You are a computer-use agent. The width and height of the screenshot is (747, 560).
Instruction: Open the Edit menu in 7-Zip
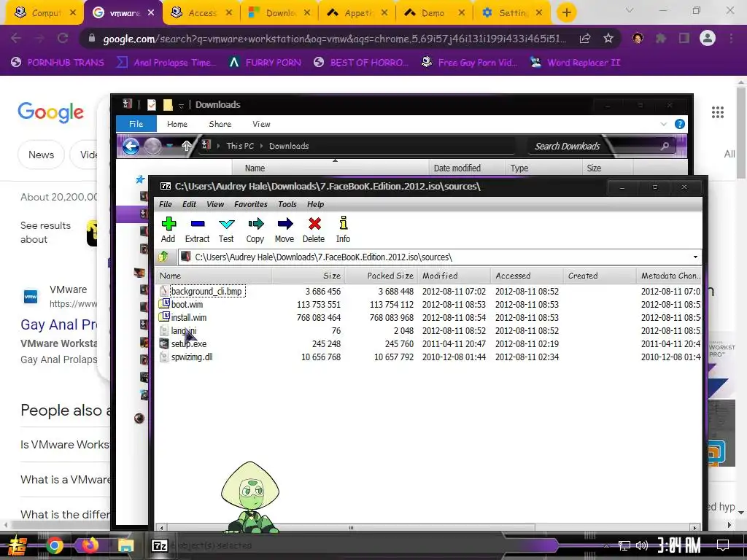pyautogui.click(x=189, y=204)
